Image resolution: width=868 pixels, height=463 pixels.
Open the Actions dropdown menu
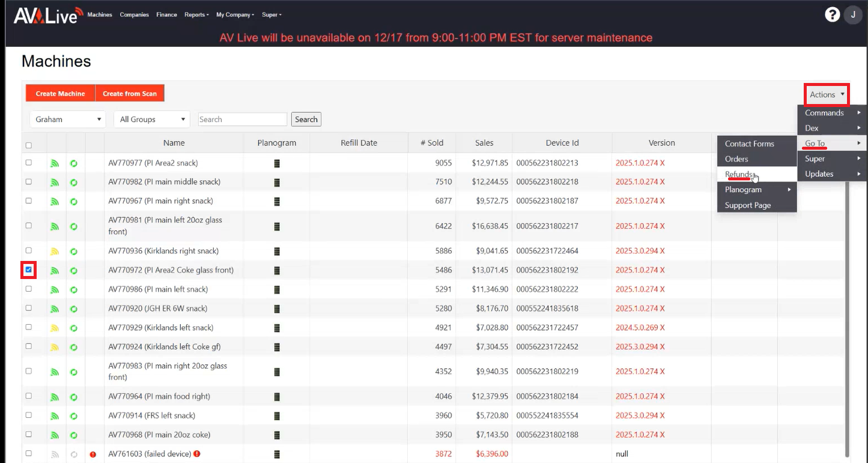827,94
